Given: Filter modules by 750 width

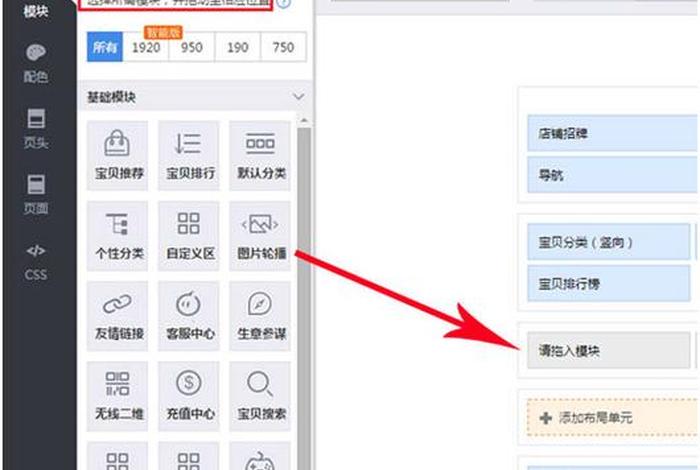Looking at the screenshot, I should (283, 47).
